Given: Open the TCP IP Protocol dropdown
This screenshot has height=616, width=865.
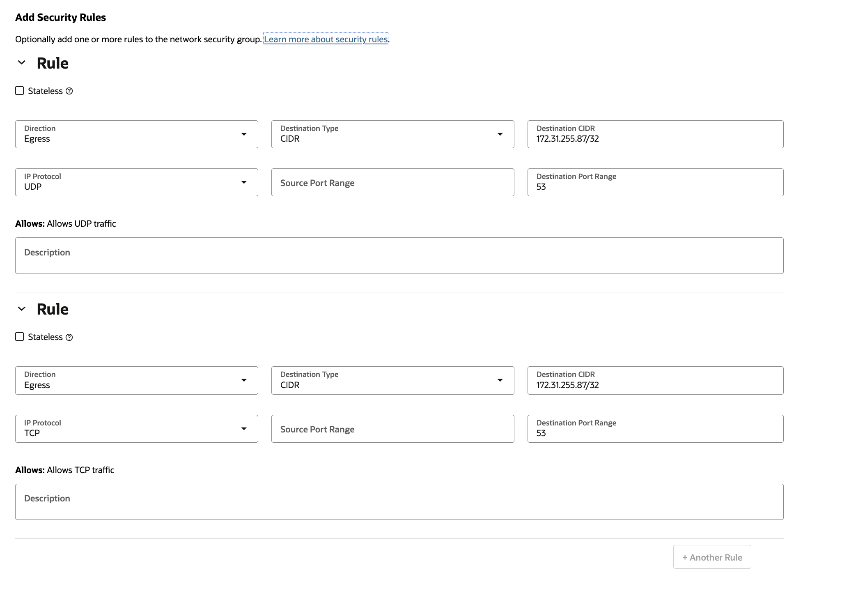Looking at the screenshot, I should pyautogui.click(x=136, y=429).
